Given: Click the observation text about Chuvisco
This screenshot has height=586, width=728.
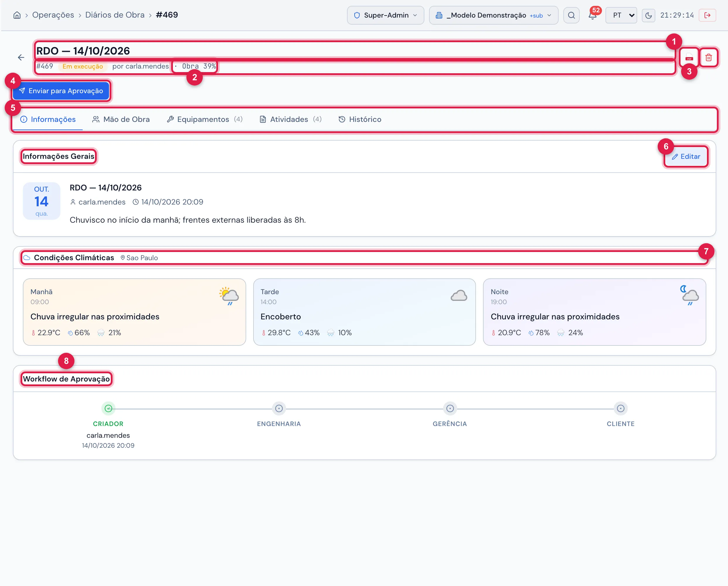Looking at the screenshot, I should [x=188, y=220].
